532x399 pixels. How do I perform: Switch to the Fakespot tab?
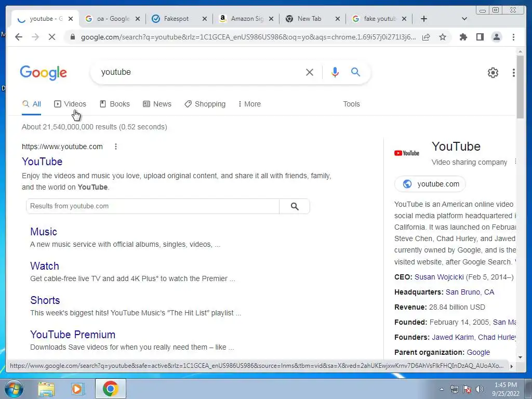[176, 19]
